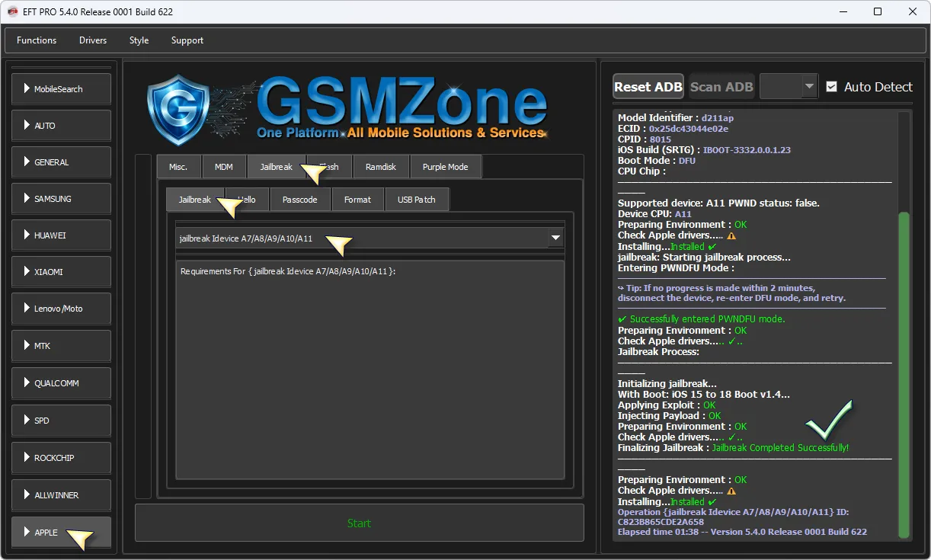This screenshot has width=931, height=560.
Task: Open the Functions menu
Action: pyautogui.click(x=37, y=40)
